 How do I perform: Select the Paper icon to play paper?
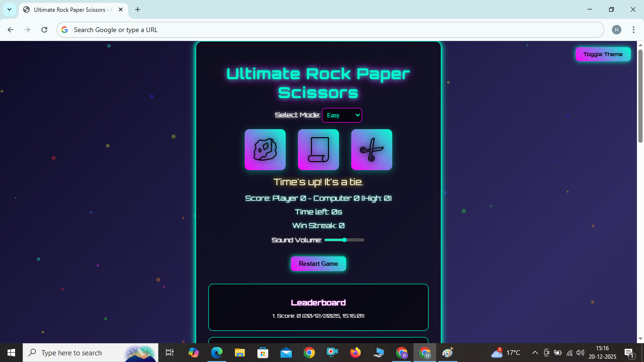(x=318, y=149)
